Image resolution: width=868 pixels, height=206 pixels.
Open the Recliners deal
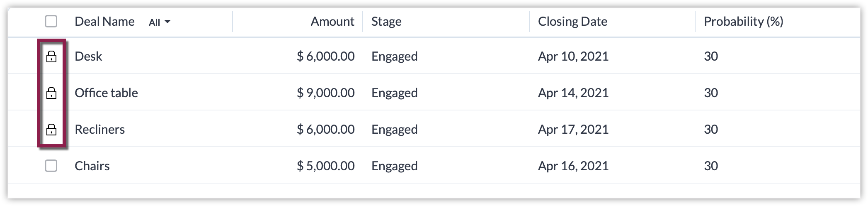click(99, 130)
